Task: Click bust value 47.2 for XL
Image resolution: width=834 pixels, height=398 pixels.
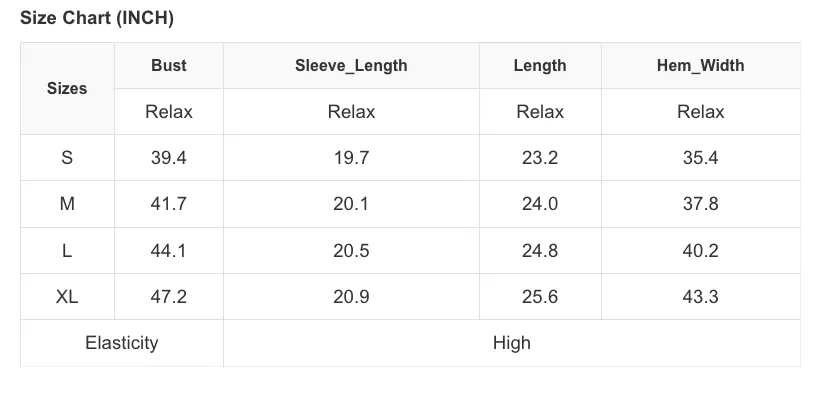Action: [169, 296]
